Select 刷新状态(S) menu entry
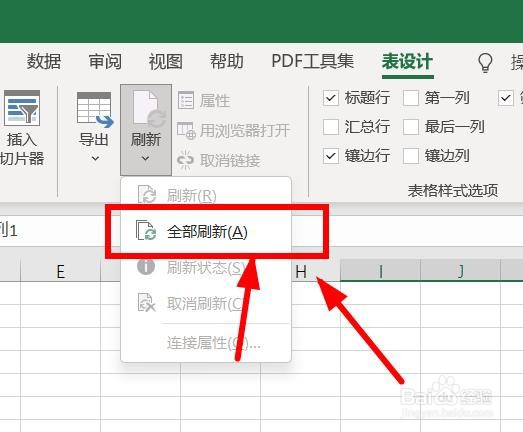The height and width of the screenshot is (432, 523). pos(206,268)
